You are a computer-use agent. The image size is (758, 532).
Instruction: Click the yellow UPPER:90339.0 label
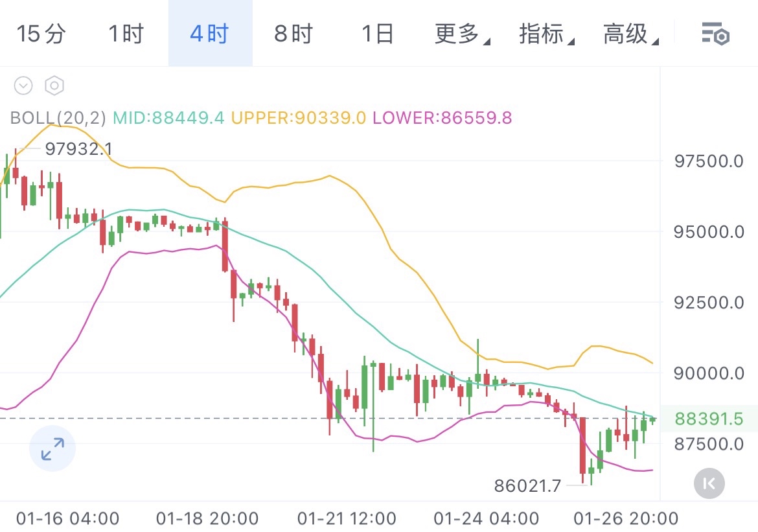(x=298, y=118)
